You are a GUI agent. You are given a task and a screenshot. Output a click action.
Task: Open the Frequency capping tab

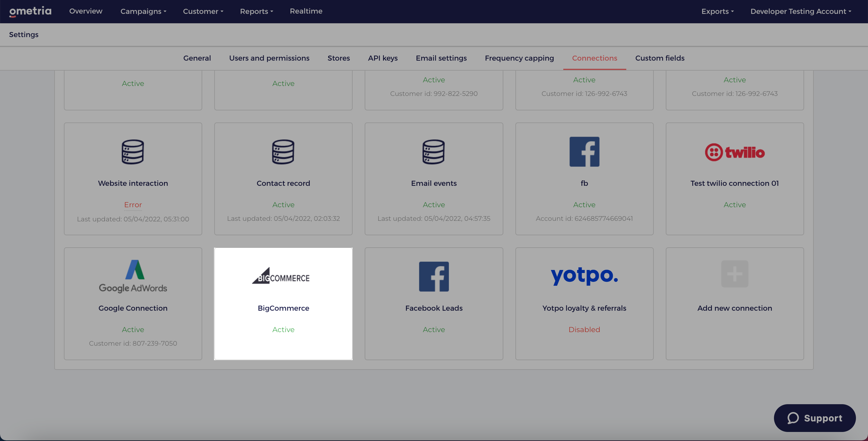(x=519, y=58)
